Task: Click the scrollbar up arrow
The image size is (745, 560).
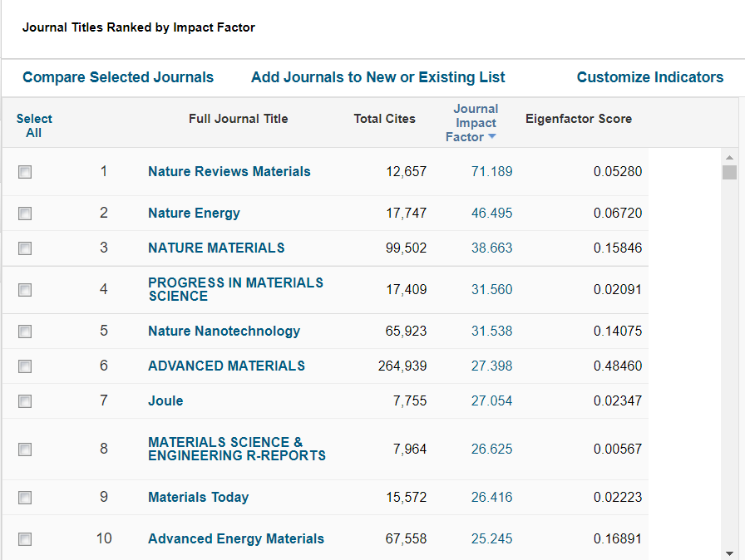Action: pyautogui.click(x=729, y=157)
